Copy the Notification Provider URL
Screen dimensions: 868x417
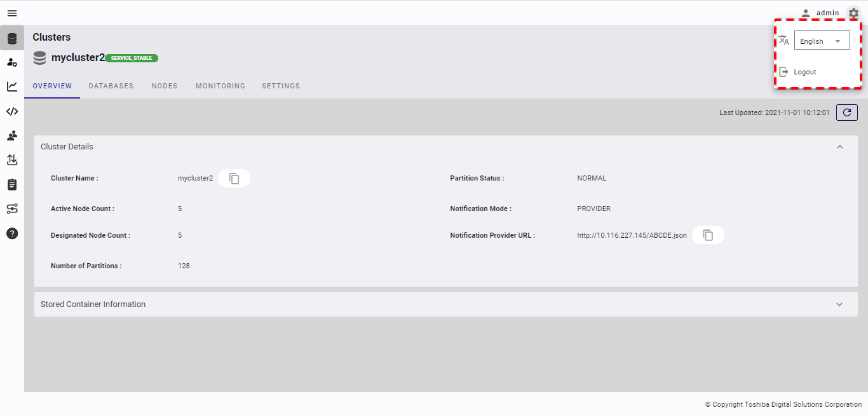click(x=708, y=235)
